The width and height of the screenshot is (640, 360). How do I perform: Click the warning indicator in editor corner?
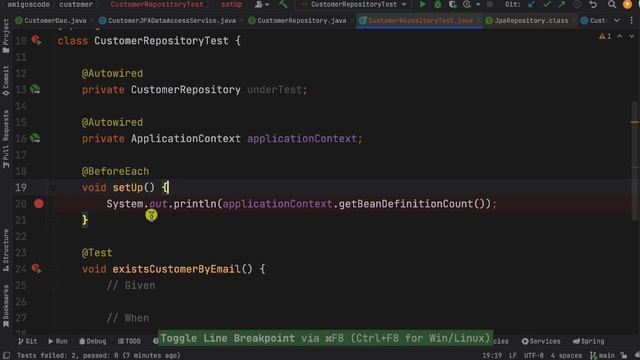(605, 36)
